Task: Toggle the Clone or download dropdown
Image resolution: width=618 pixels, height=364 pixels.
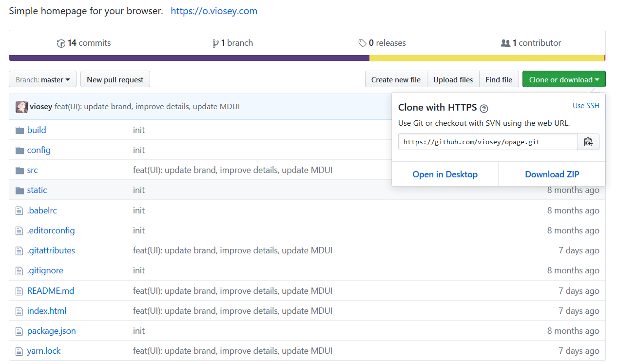Action: tap(564, 79)
